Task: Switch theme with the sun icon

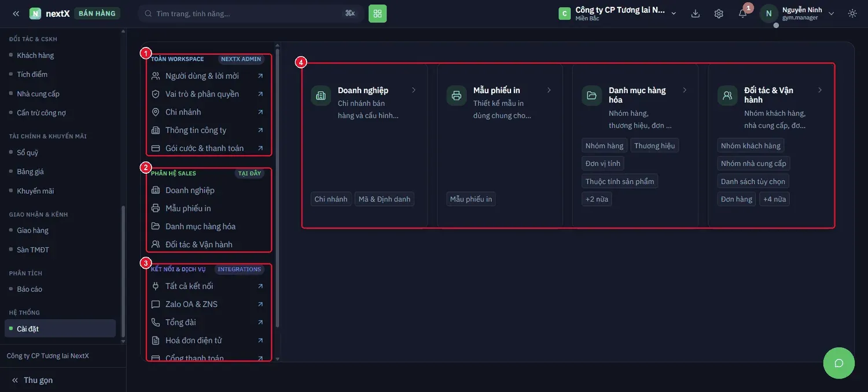Action: [852, 13]
